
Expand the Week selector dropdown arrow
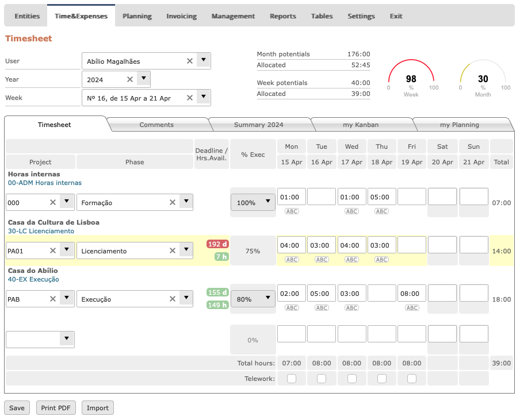coord(204,97)
